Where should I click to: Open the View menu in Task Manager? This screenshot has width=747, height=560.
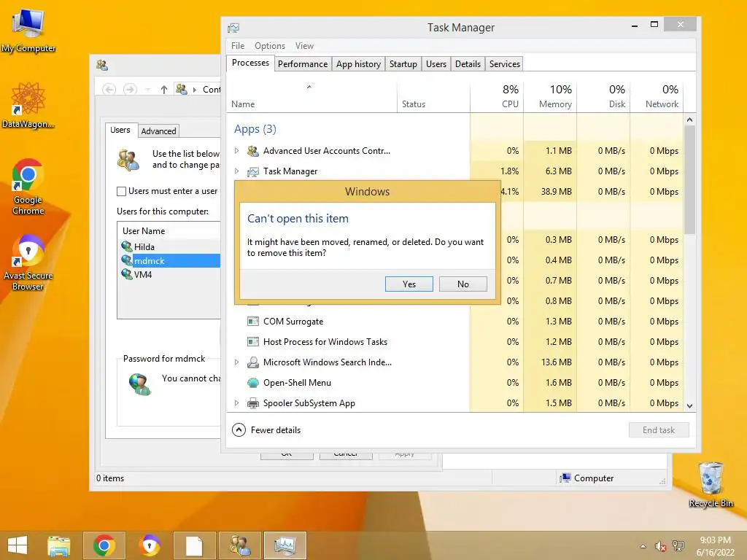click(x=304, y=46)
